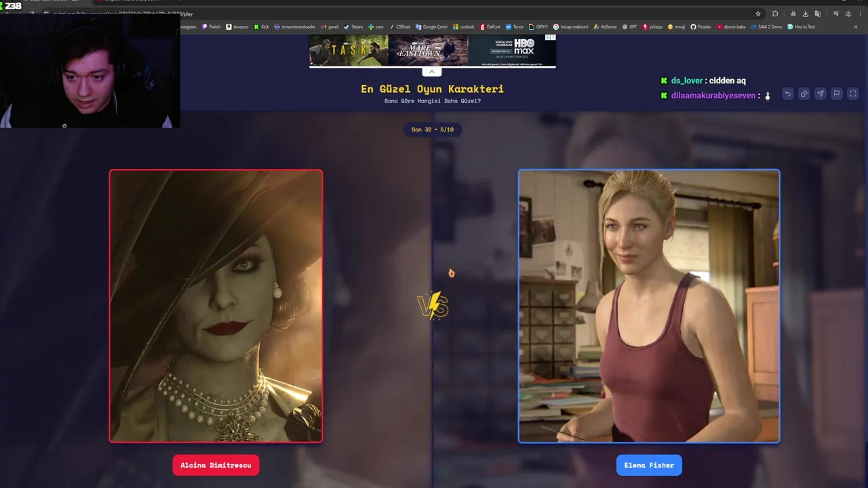Open the Hex to Text bookmark
The width and height of the screenshot is (868, 488).
(801, 27)
